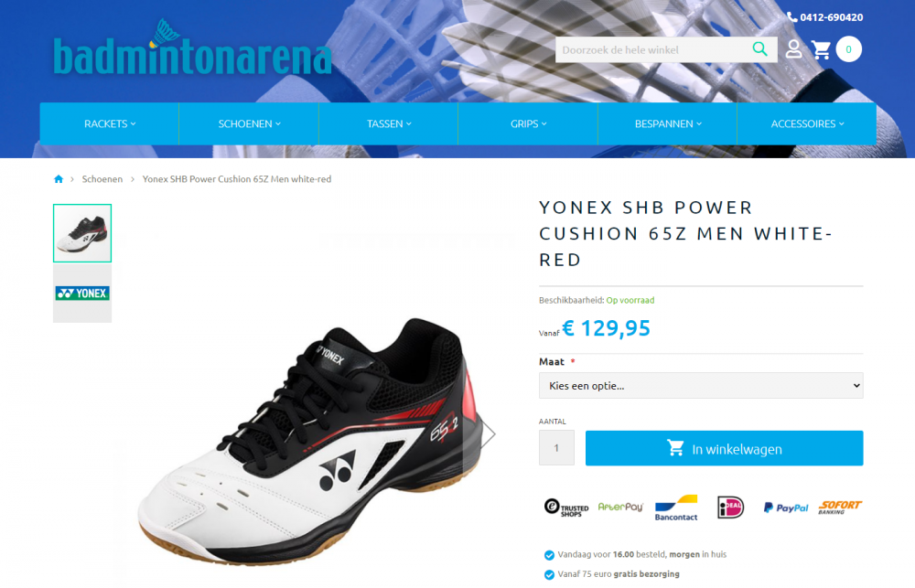Click the home breadcrumb icon

point(59,179)
